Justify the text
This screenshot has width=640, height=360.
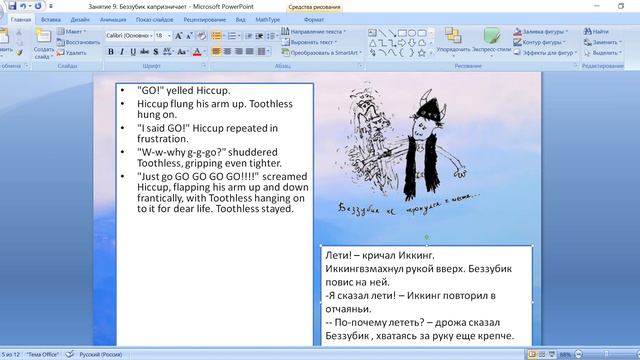(x=249, y=51)
